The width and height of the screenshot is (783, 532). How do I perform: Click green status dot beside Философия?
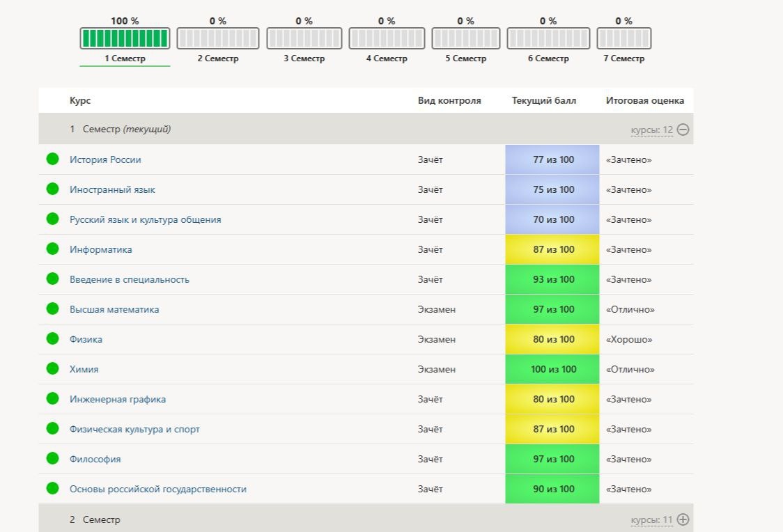52,459
